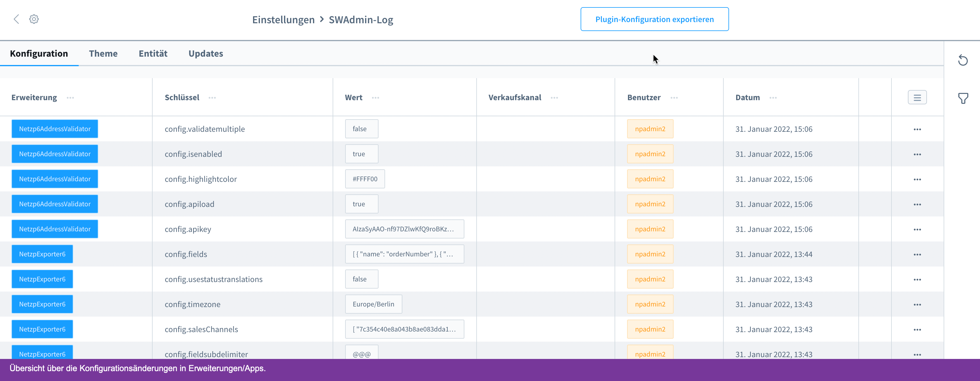The width and height of the screenshot is (980, 381).
Task: Switch to the Theme tab
Action: [103, 53]
